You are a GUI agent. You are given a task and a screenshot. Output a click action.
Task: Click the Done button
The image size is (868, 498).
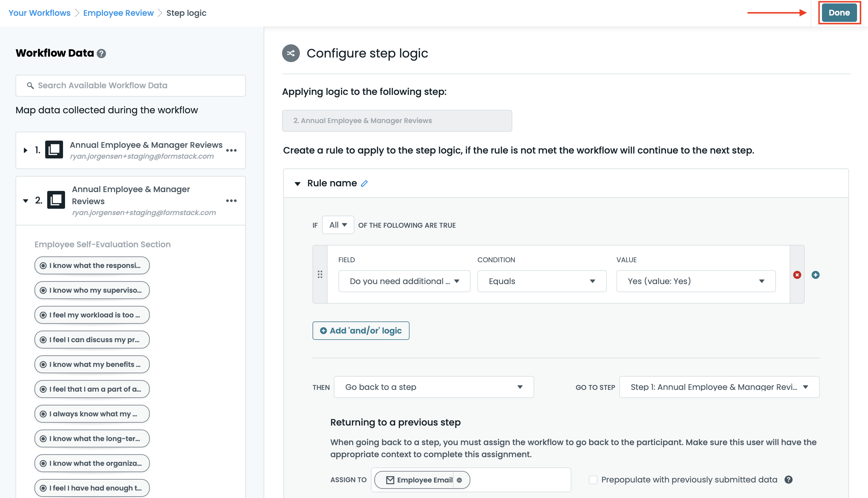pos(839,13)
